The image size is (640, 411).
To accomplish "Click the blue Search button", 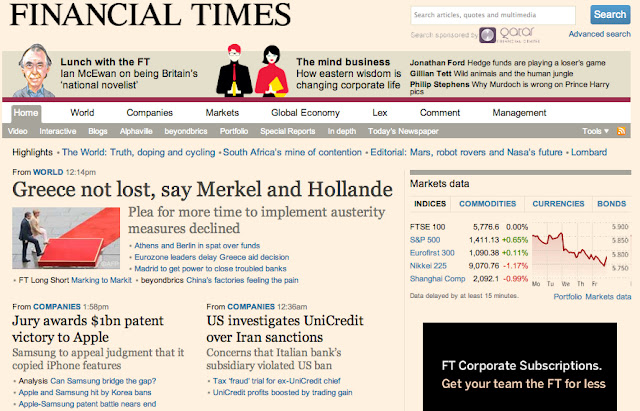I will tap(610, 15).
